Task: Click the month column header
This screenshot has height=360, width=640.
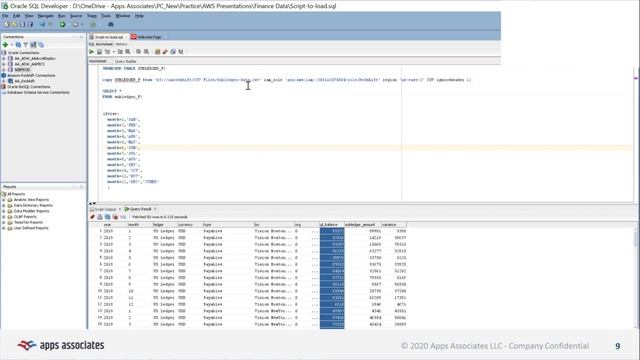Action: tap(140, 225)
